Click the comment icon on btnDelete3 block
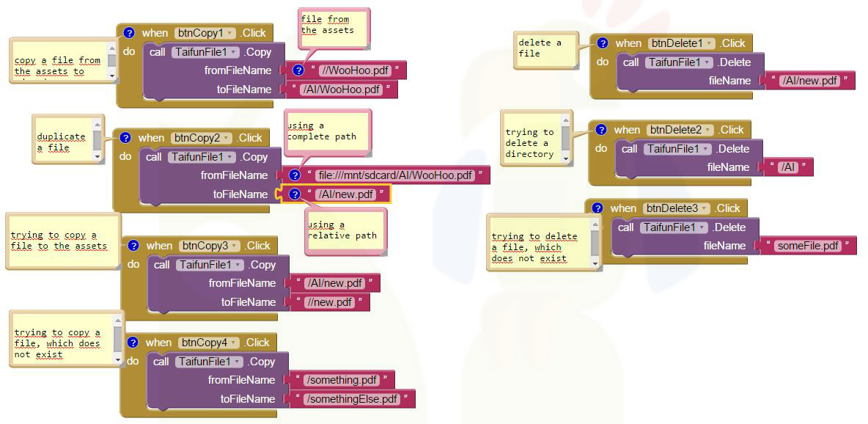 (x=597, y=208)
